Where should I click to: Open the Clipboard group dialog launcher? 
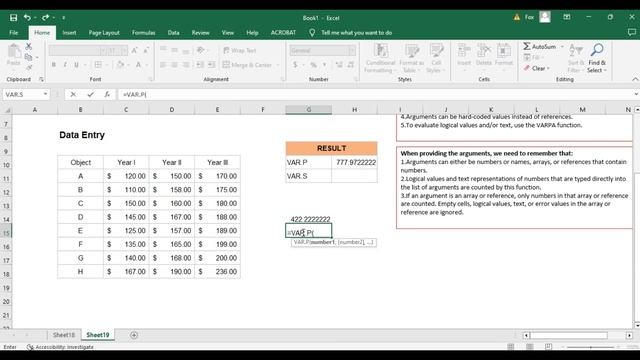click(x=41, y=79)
